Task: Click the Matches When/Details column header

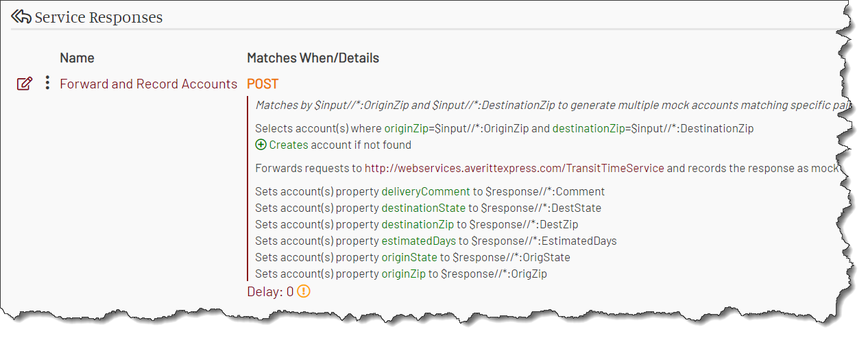Action: click(x=313, y=58)
